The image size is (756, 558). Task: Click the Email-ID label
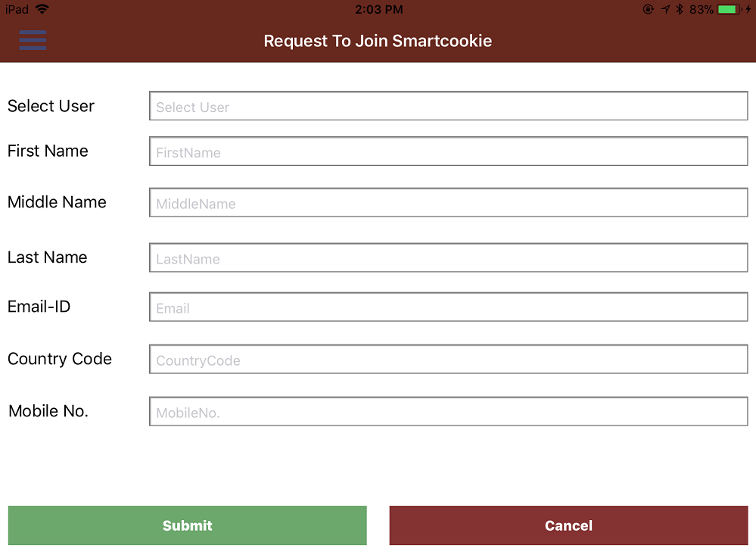(x=39, y=307)
